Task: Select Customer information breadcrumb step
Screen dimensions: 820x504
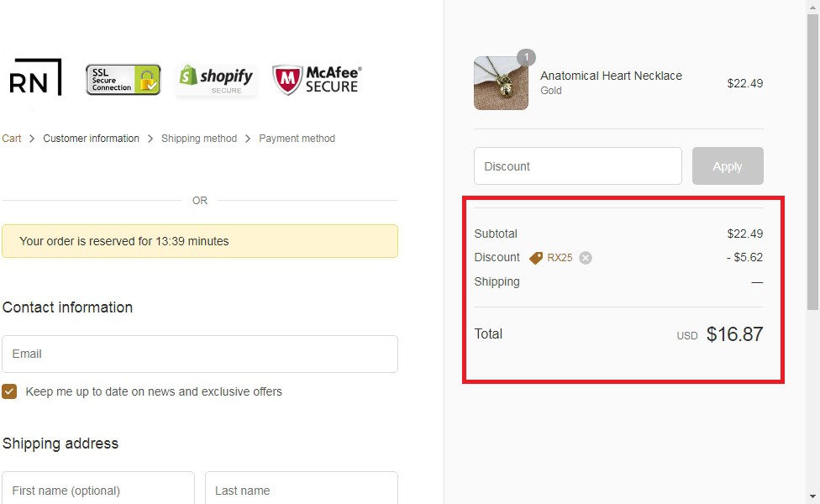Action: [91, 139]
